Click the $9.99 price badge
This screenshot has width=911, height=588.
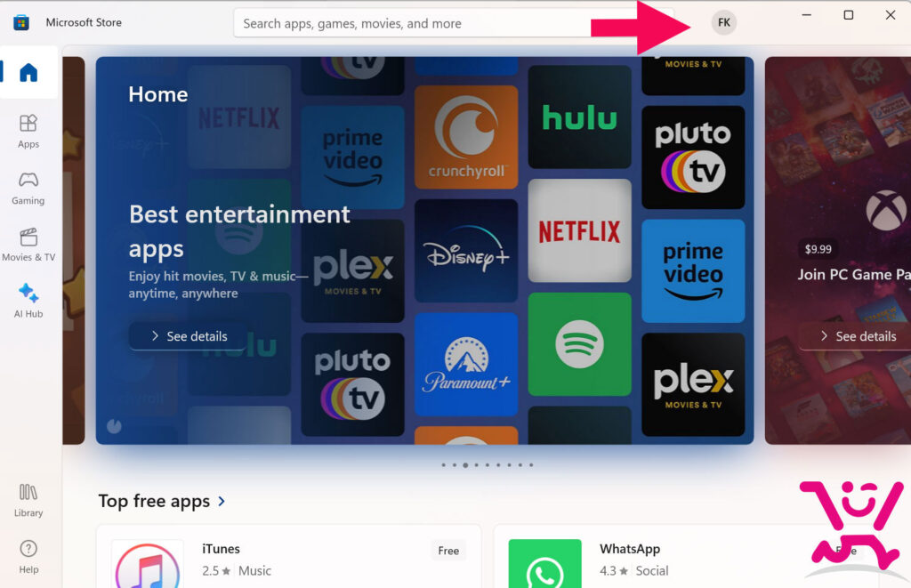pyautogui.click(x=818, y=249)
